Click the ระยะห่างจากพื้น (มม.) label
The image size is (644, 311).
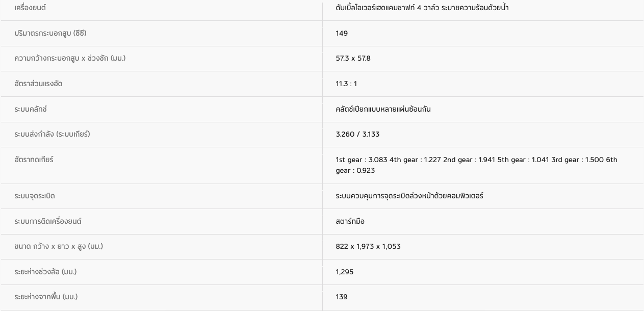(46, 297)
